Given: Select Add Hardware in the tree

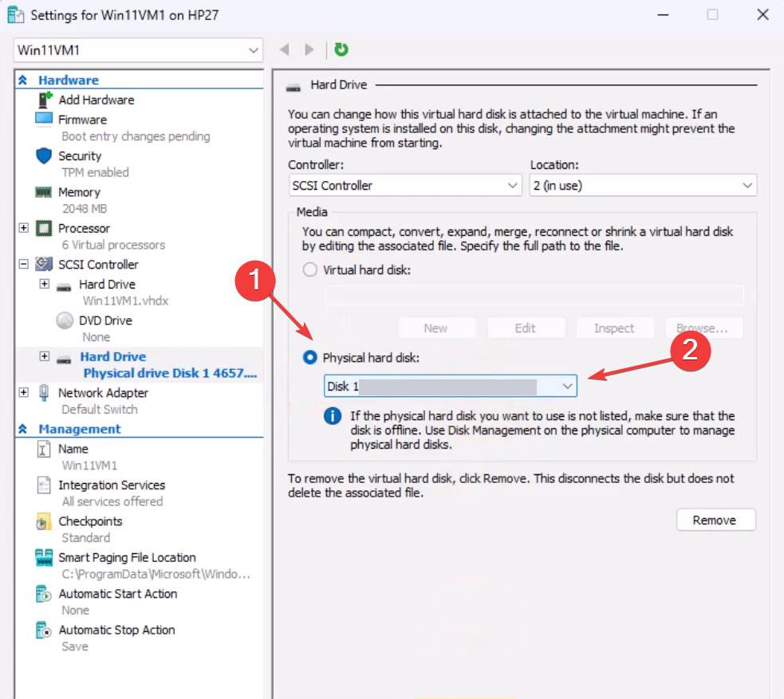Looking at the screenshot, I should 96,100.
